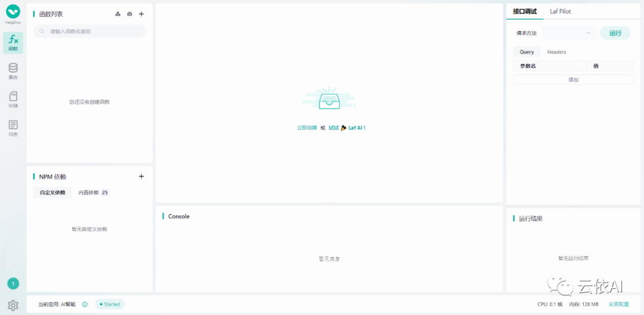
Task: Click the 请求方法 label
Action: click(527, 33)
